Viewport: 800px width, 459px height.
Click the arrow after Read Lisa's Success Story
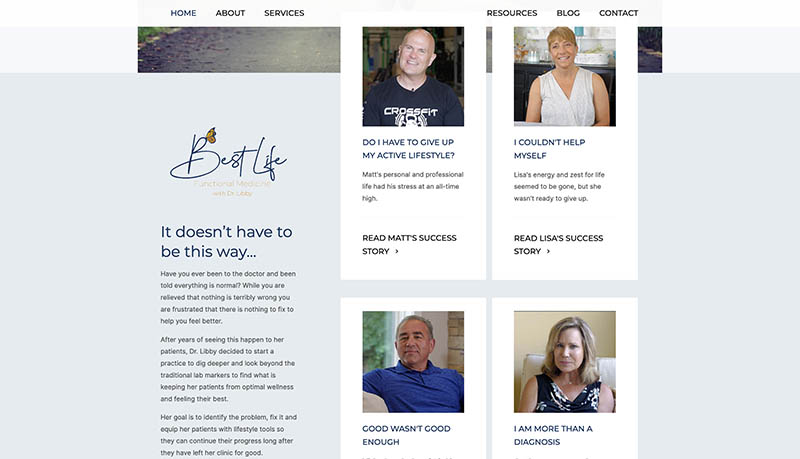pyautogui.click(x=548, y=251)
